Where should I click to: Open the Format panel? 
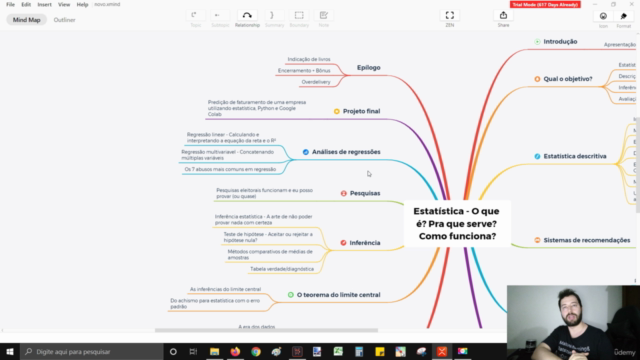(624, 19)
